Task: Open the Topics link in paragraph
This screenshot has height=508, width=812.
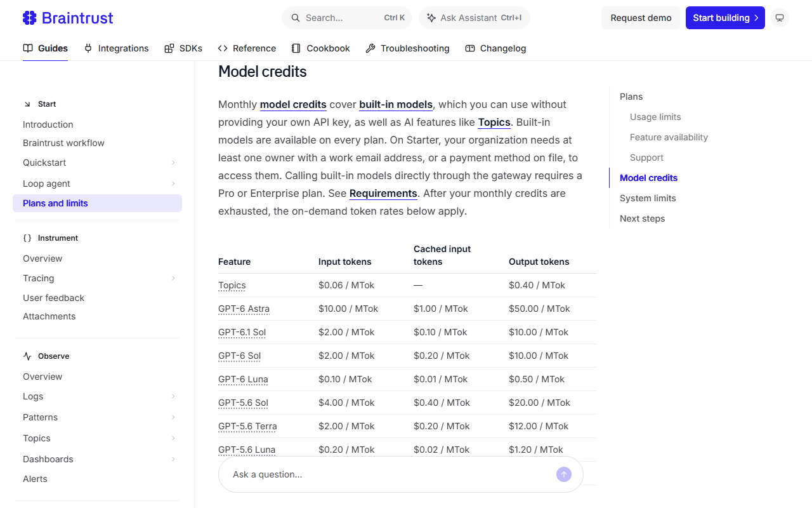Action: tap(494, 122)
